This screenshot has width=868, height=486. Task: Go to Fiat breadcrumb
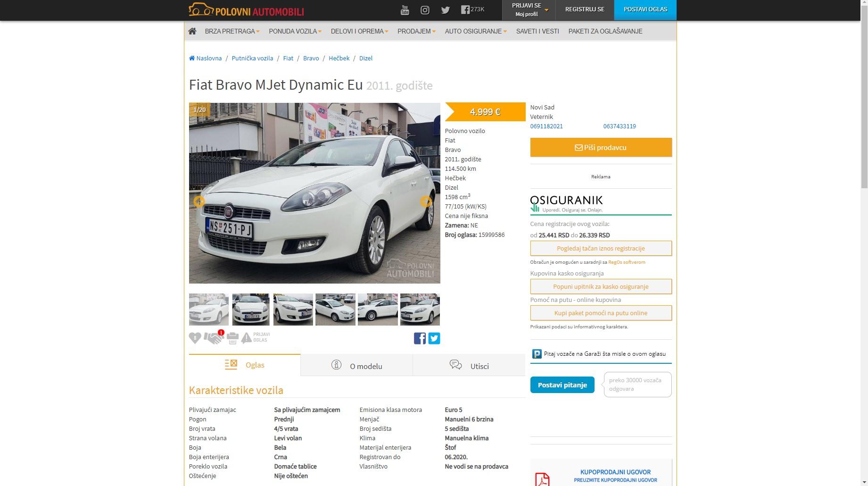tap(288, 58)
